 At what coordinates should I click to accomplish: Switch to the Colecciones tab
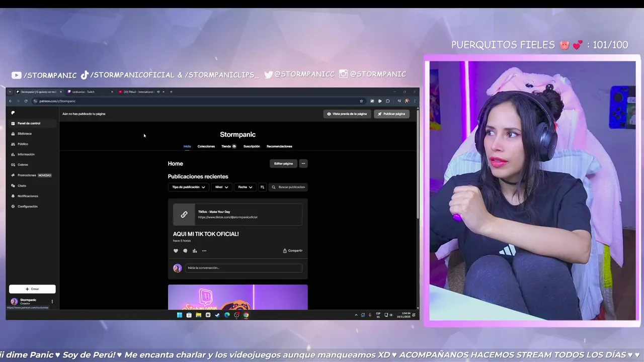206,146
